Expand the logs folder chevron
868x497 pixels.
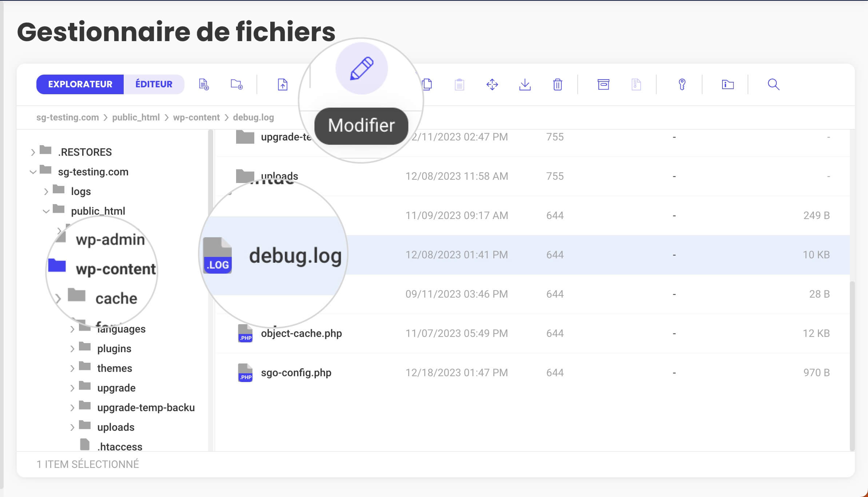[46, 191]
